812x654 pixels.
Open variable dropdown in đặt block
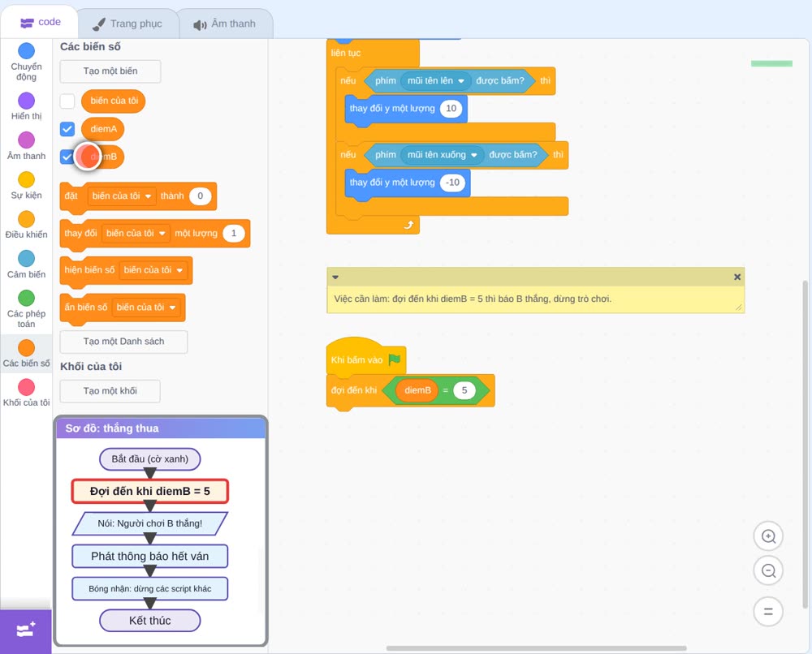click(122, 196)
